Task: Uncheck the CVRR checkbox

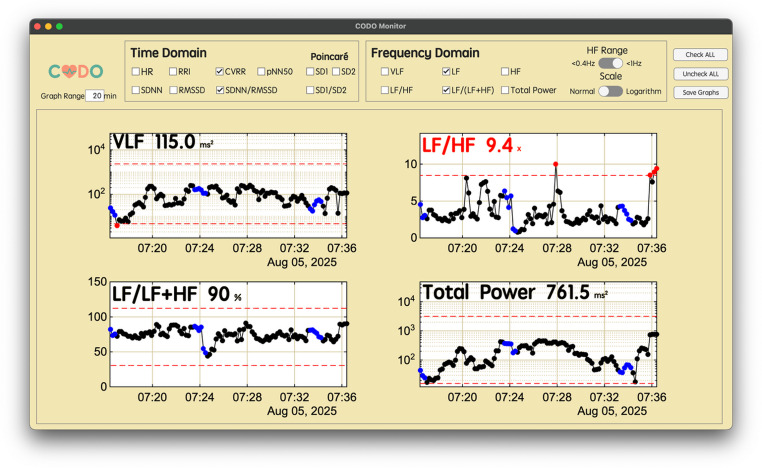Action: point(220,71)
